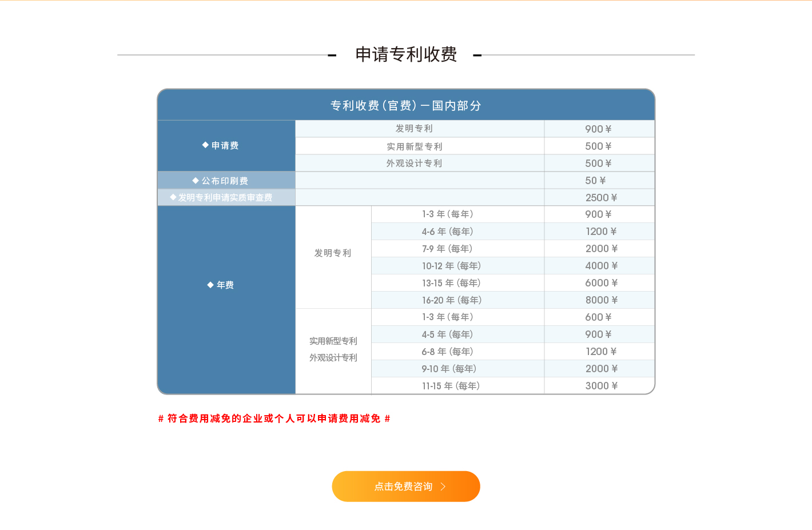The width and height of the screenshot is (812, 530).
Task: Select the 900¥ application fee for 发明专利
Action: point(598,129)
